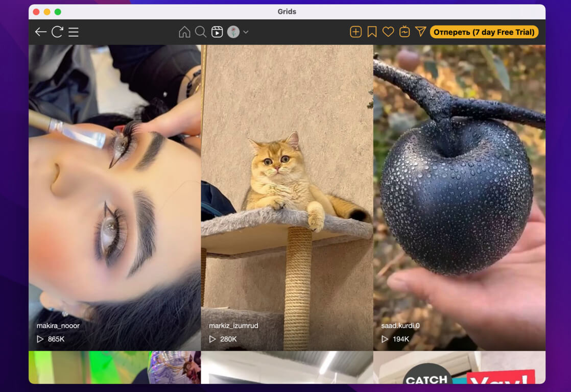Image resolution: width=571 pixels, height=392 pixels.
Task: Expand the account switcher chevron
Action: click(x=246, y=32)
